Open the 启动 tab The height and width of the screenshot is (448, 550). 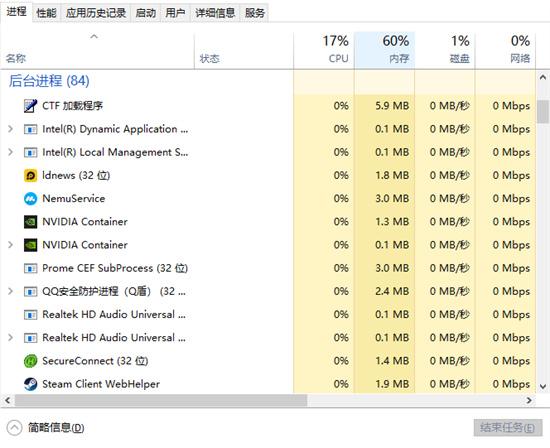click(x=146, y=13)
